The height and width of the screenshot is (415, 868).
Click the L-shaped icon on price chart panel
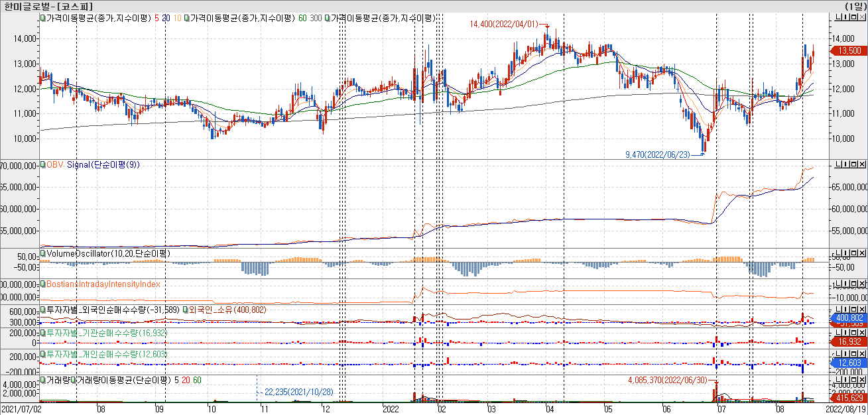coord(838,17)
